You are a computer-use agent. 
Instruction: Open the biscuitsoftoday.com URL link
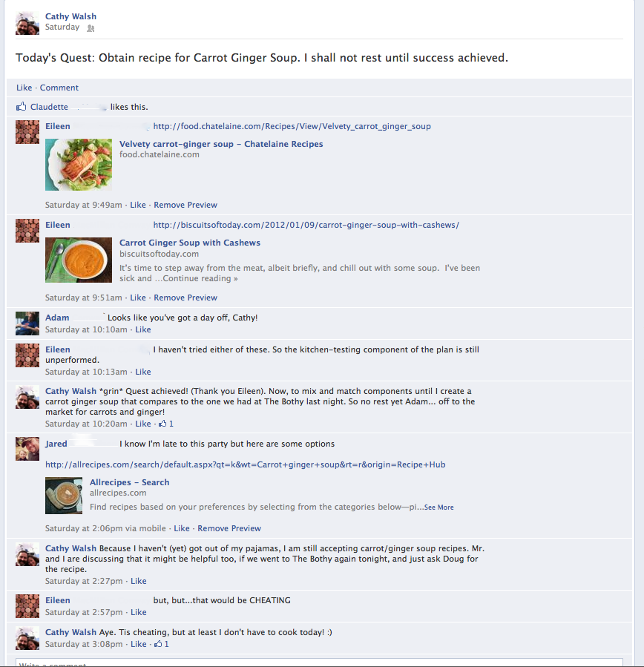tap(306, 225)
